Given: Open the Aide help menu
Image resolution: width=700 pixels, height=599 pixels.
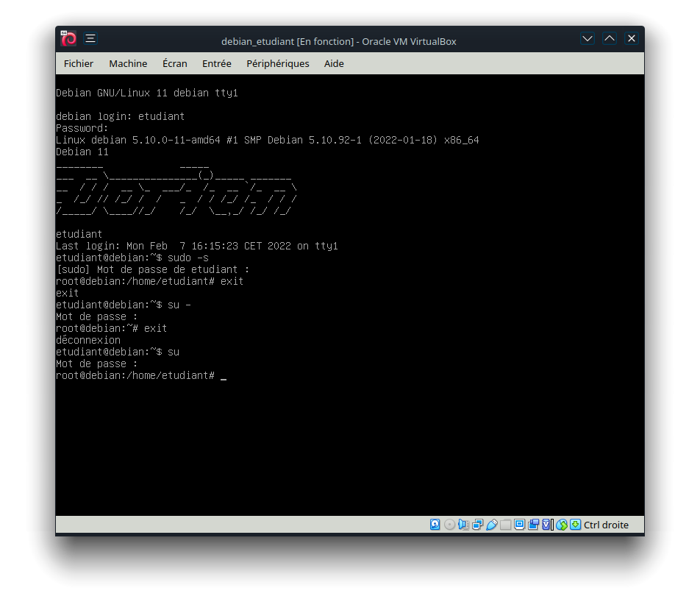Looking at the screenshot, I should (x=334, y=64).
